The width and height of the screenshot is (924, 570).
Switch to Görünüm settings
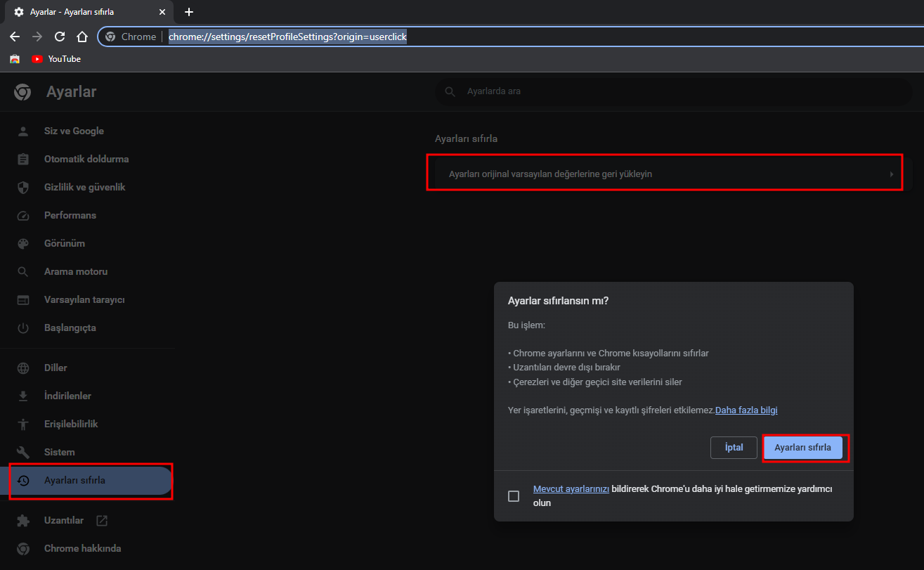[65, 243]
